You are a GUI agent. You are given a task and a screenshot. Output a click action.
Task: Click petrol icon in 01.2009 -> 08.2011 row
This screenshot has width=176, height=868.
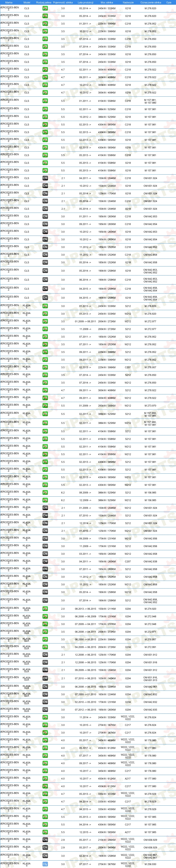pyautogui.click(x=45, y=321)
